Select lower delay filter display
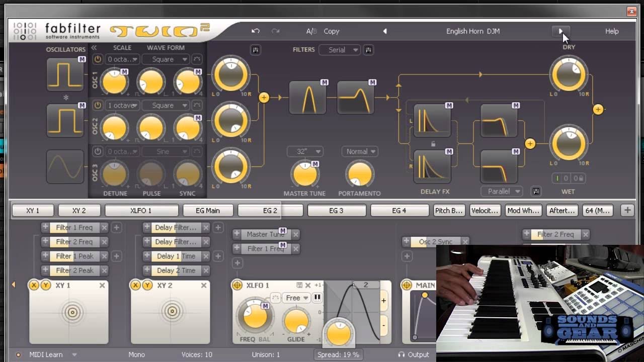This screenshot has height=362, width=644. pos(499,167)
